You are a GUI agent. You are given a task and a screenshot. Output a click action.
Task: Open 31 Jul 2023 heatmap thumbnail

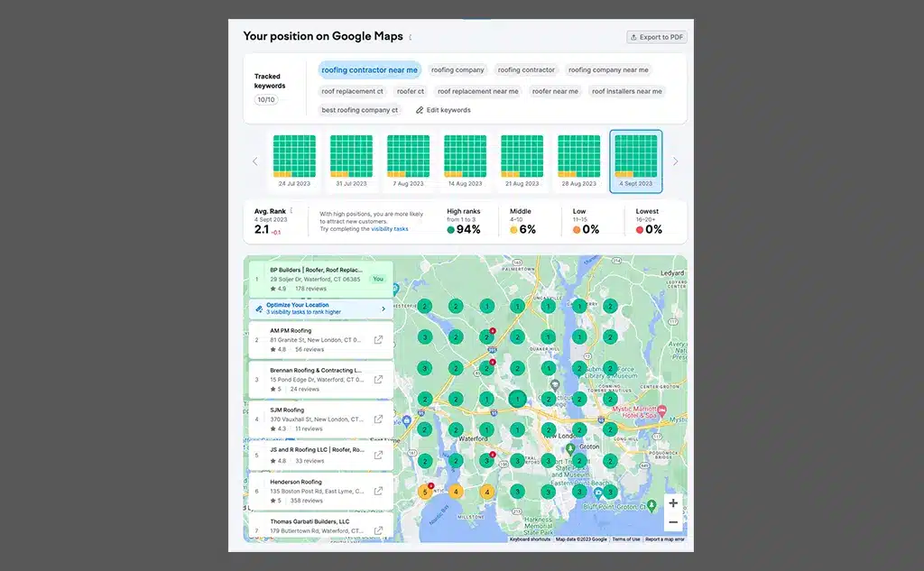coord(351,161)
